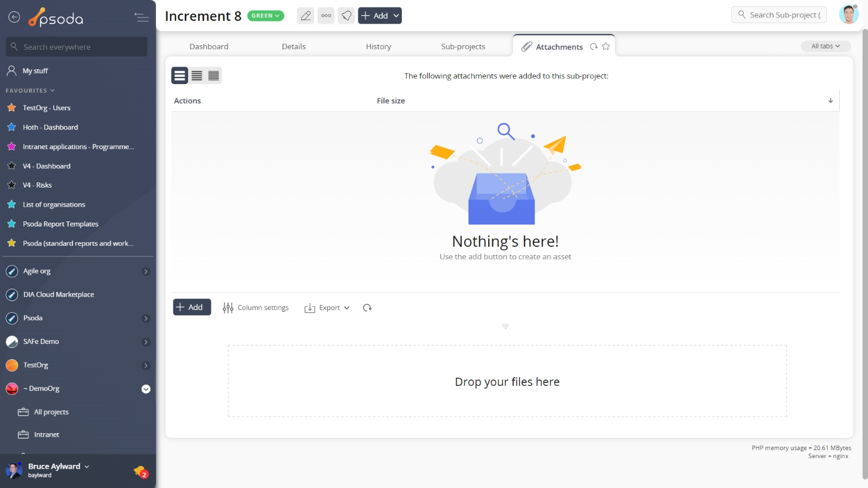Open All projects under ~DemoOrg
Viewport: 868px width, 488px height.
(x=51, y=412)
